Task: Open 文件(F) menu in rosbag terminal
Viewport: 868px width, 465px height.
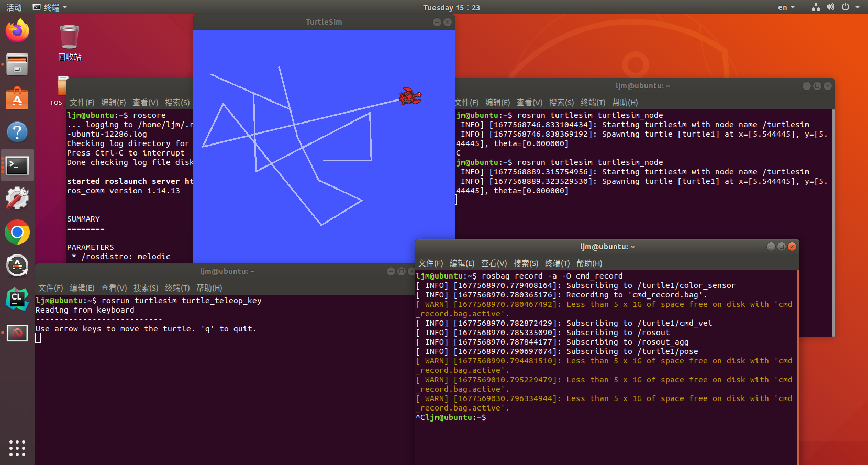Action: pyautogui.click(x=431, y=263)
